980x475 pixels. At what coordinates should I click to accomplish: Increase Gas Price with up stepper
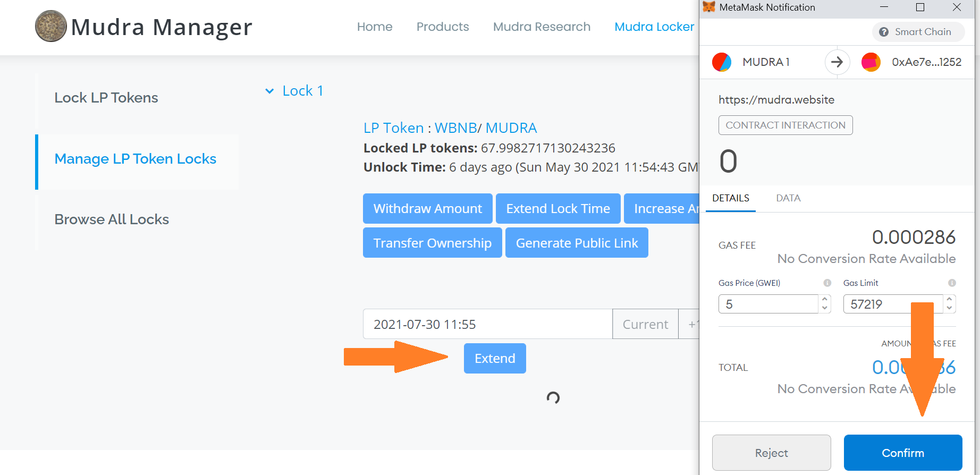point(825,299)
